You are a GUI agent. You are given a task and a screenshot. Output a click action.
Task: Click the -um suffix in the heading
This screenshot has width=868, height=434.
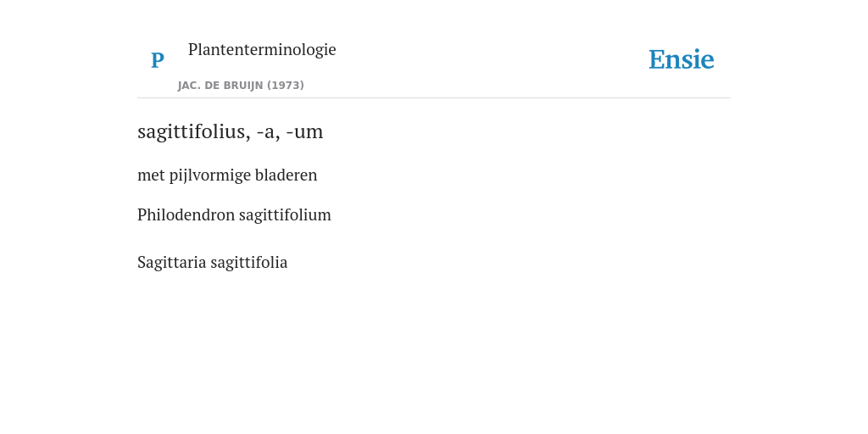click(304, 133)
